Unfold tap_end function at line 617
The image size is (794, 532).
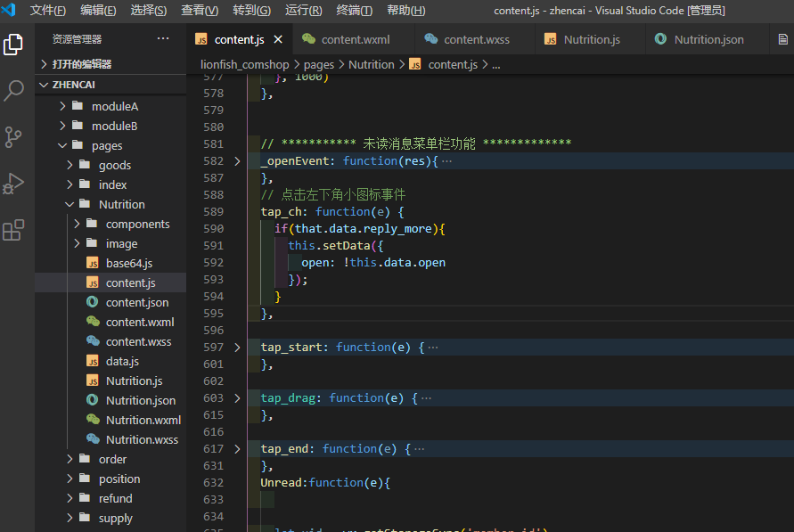coord(237,449)
